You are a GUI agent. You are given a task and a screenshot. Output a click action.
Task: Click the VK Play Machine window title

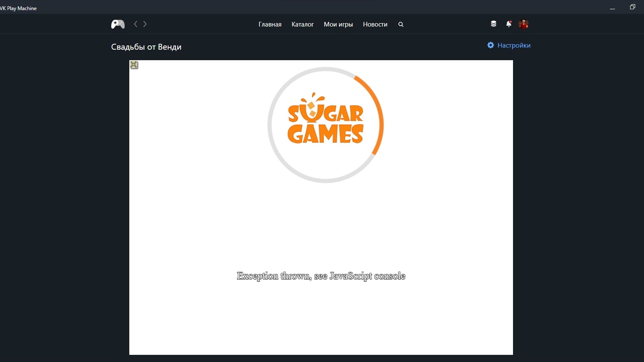coord(19,8)
